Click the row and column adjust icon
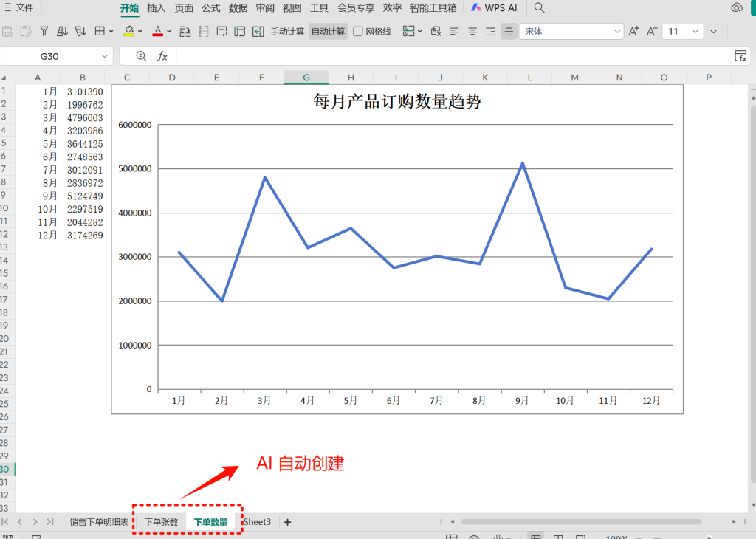756x539 pixels. (x=185, y=31)
